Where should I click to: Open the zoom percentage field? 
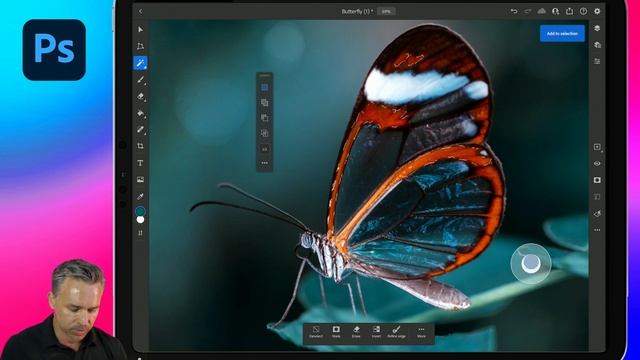pos(386,11)
